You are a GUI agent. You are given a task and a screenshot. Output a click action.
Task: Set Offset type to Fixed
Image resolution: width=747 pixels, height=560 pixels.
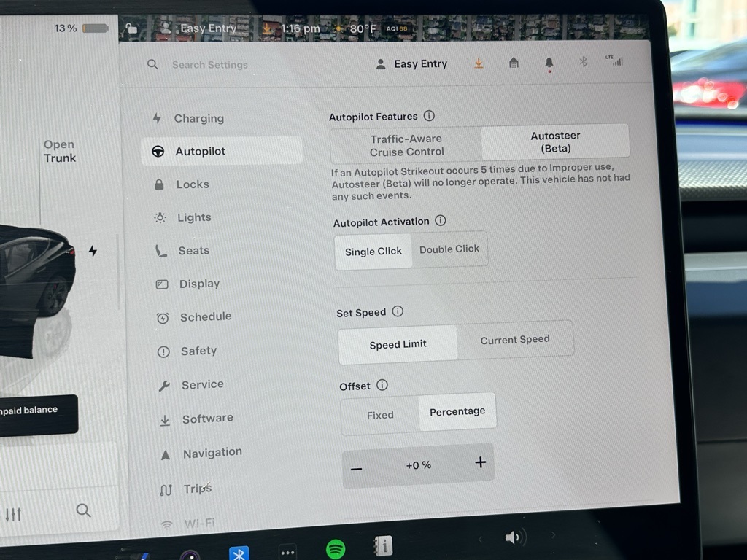tap(380, 415)
